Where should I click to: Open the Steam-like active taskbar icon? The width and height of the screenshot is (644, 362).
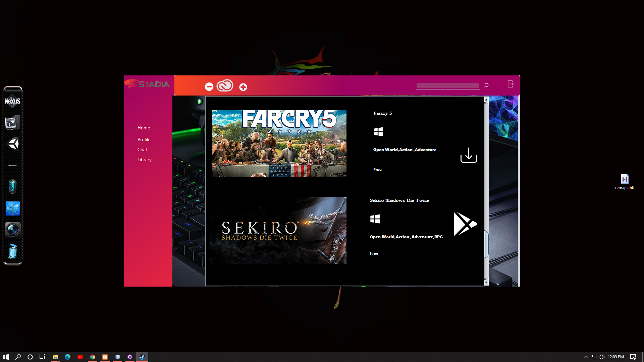coord(142,357)
